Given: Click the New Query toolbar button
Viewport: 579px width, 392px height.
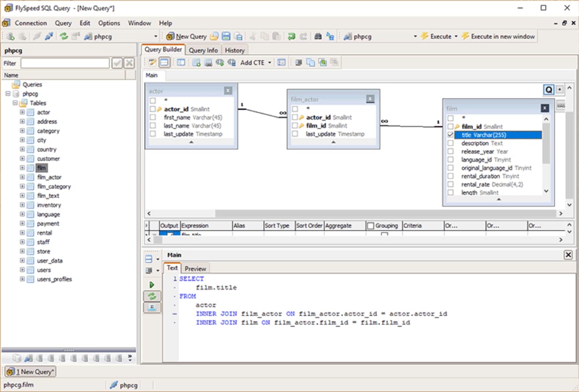Looking at the screenshot, I should pos(186,36).
